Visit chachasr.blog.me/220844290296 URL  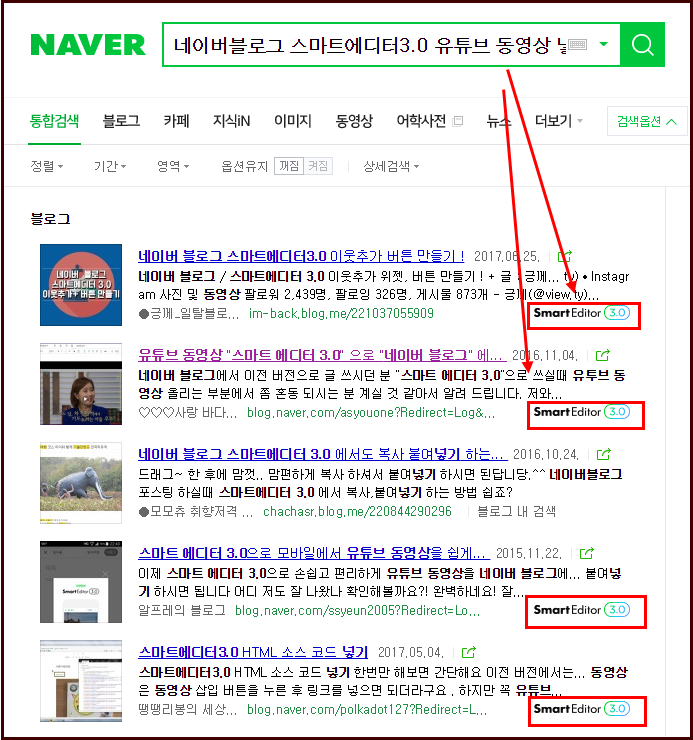[x=357, y=512]
